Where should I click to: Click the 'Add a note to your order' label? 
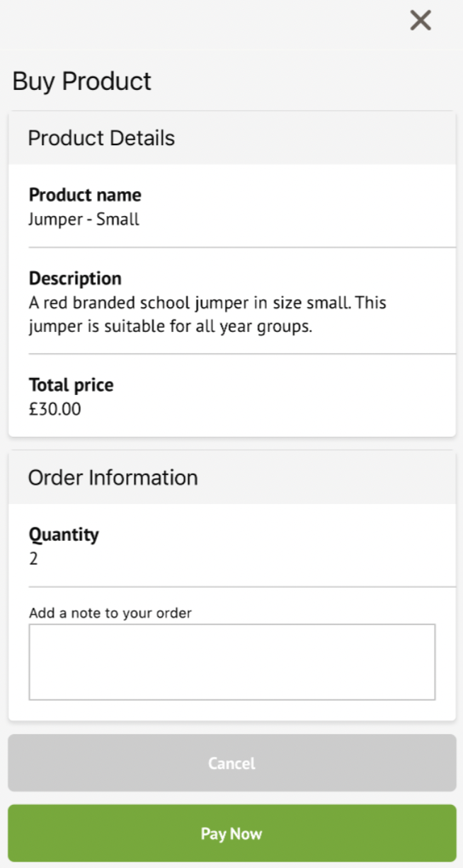click(x=110, y=613)
